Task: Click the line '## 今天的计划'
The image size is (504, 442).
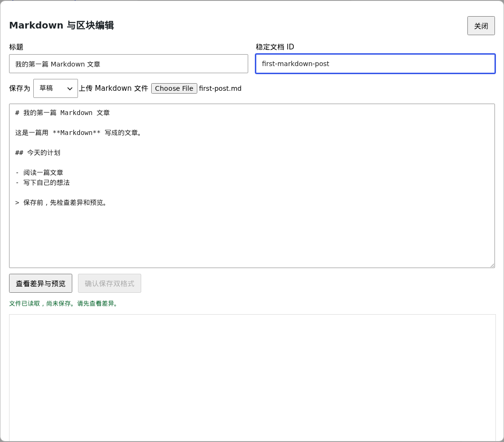Action: tap(38, 153)
